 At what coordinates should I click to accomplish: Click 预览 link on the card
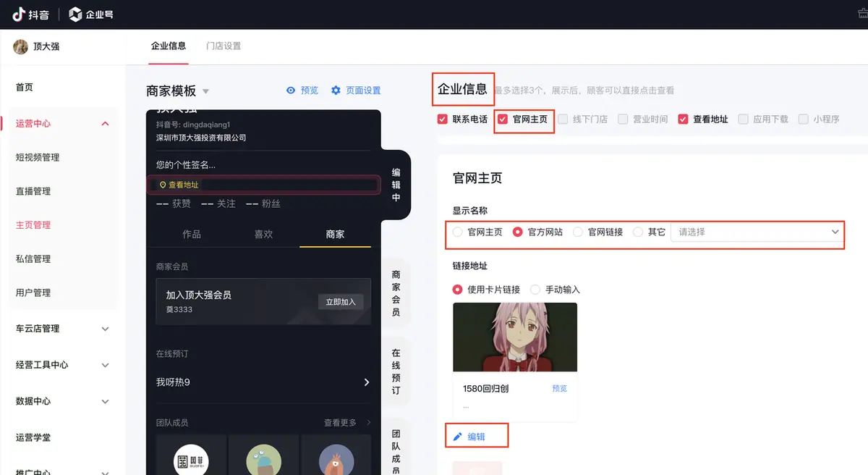(x=560, y=388)
